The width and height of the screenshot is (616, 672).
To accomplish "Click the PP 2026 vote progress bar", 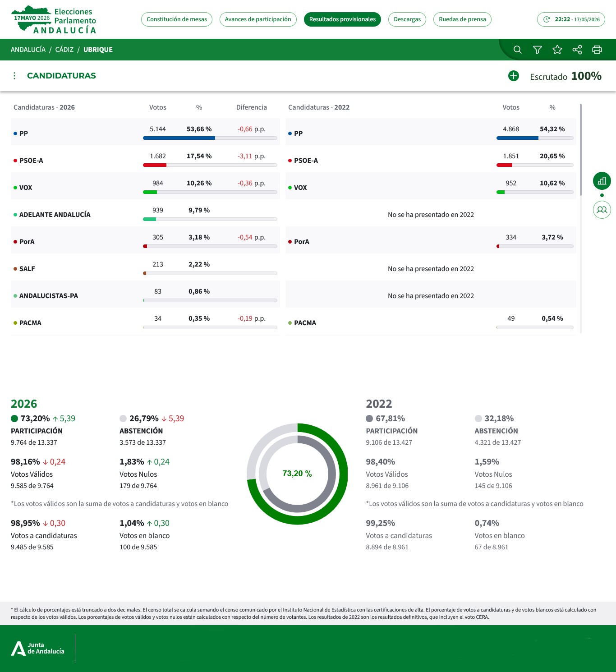I will tap(210, 138).
